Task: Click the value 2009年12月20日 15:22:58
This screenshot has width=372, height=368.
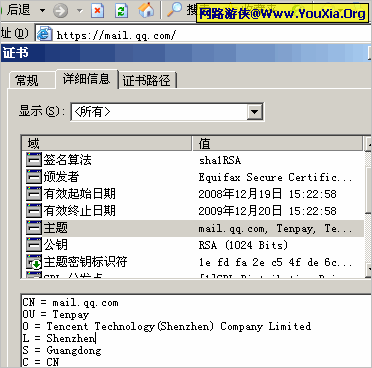Action: coord(267,211)
